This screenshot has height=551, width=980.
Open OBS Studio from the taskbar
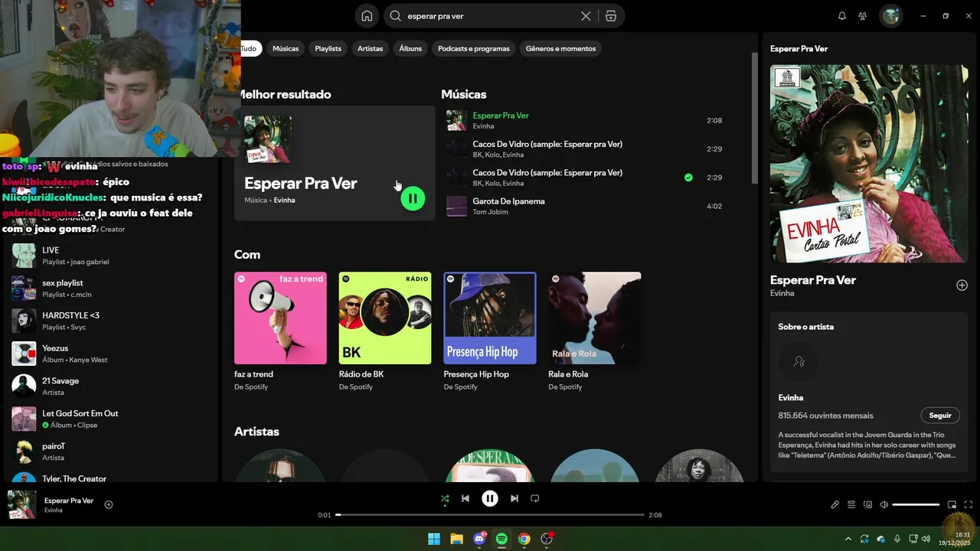pyautogui.click(x=547, y=539)
